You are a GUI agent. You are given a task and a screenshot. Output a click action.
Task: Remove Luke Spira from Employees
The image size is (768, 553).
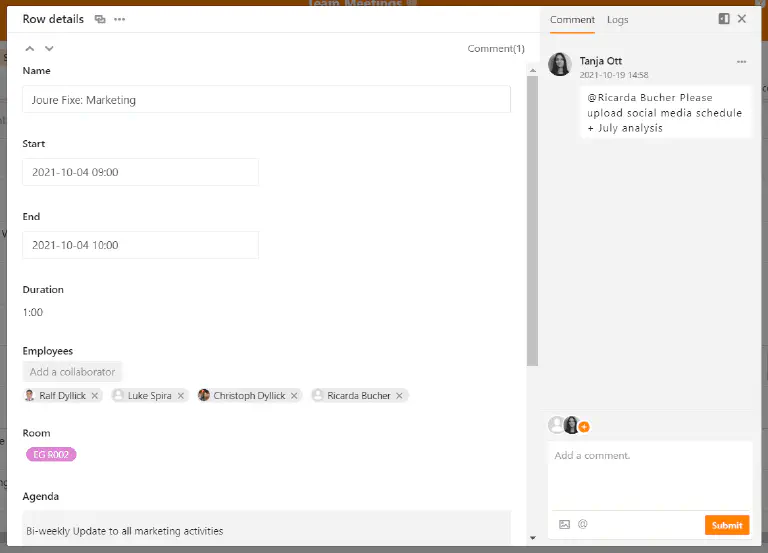(181, 395)
